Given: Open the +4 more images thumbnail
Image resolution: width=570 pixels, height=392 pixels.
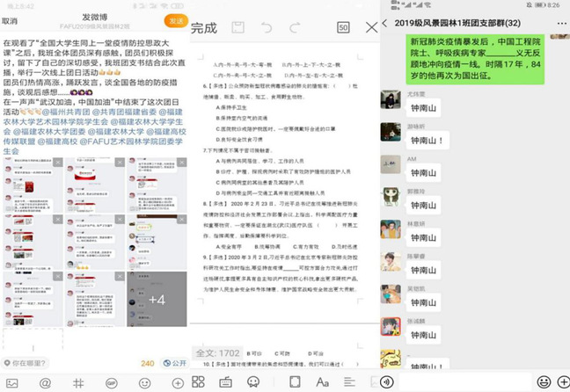Looking at the screenshot, I should [157, 300].
